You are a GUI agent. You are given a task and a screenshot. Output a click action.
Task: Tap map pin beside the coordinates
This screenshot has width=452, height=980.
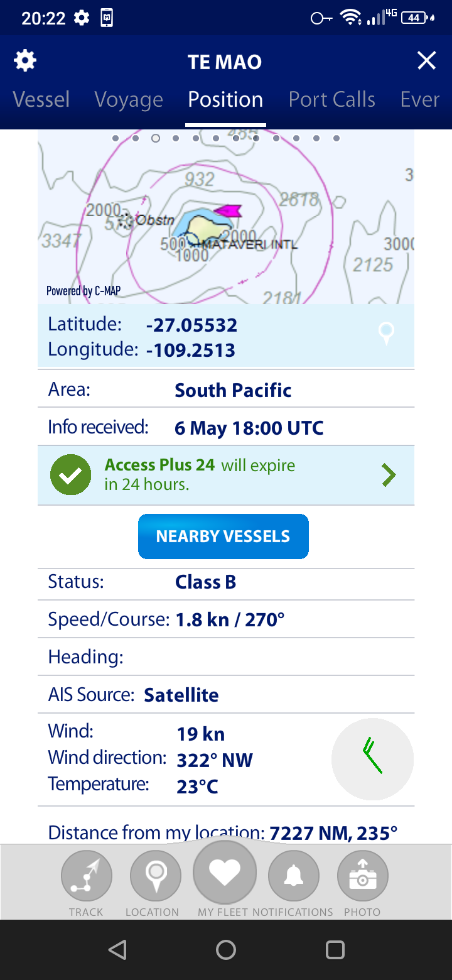(x=386, y=333)
